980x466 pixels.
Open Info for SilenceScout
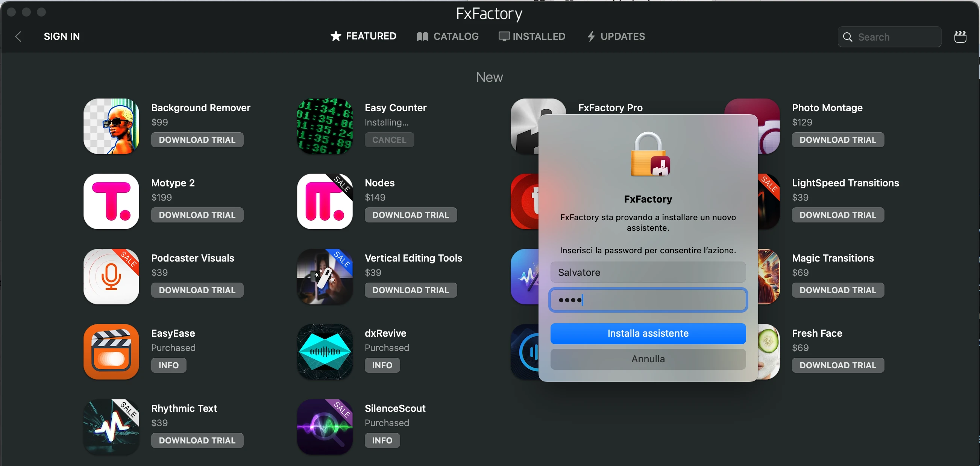382,440
